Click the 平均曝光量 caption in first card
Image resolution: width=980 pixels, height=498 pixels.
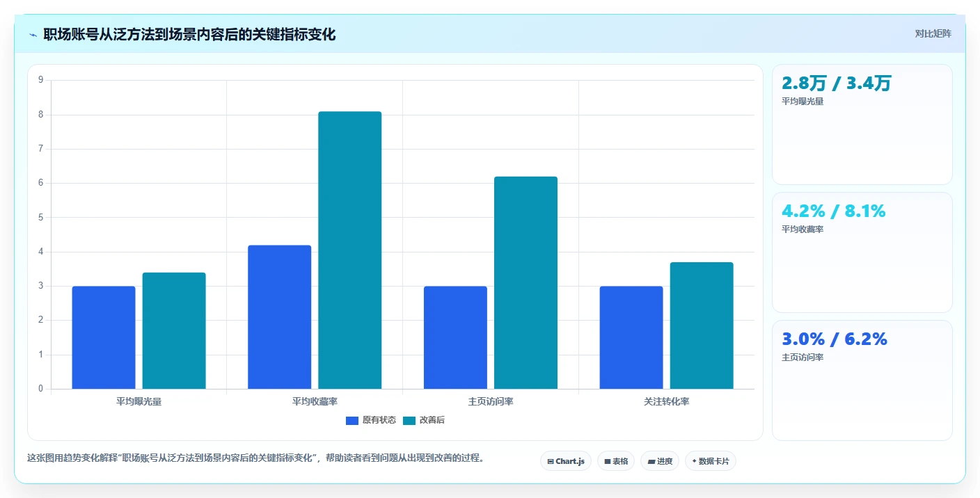[x=803, y=102]
